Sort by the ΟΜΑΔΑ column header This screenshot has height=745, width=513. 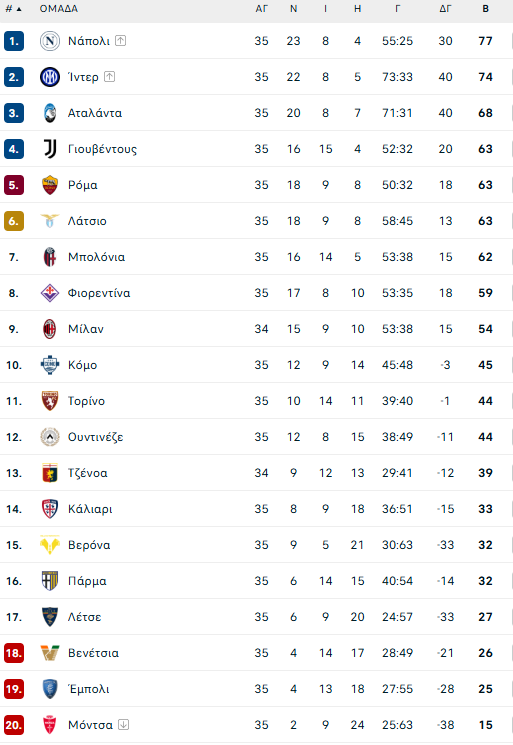59,9
